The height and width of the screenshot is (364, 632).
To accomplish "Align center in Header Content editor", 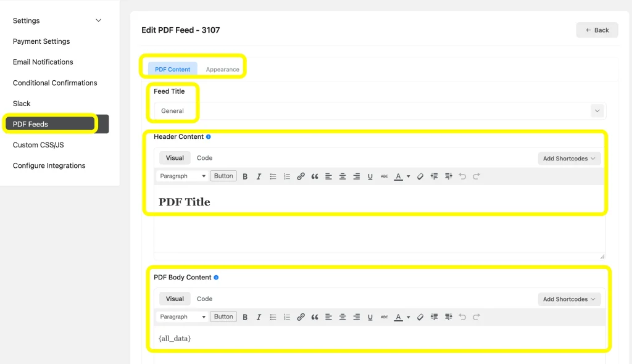I will [x=342, y=176].
